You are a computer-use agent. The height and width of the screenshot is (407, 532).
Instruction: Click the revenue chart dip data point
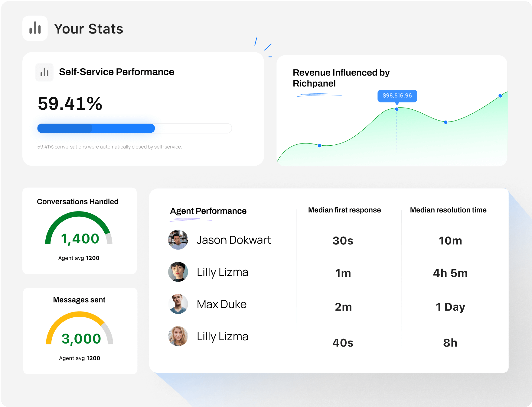click(446, 122)
